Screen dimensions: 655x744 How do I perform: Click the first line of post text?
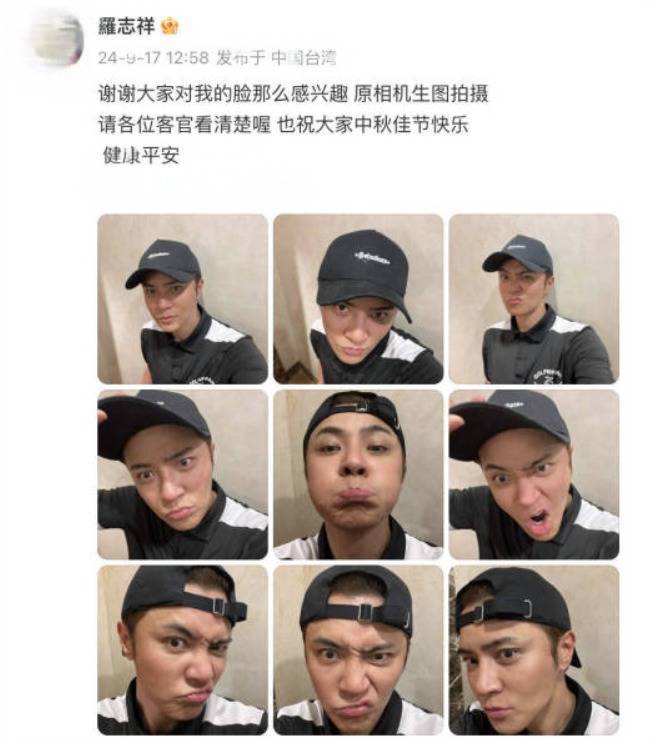[x=293, y=93]
